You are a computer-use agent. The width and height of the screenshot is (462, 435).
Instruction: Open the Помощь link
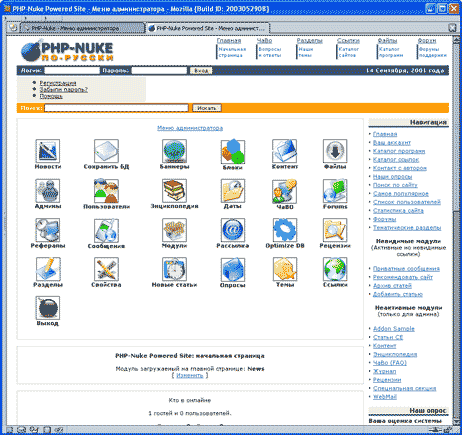click(x=51, y=96)
